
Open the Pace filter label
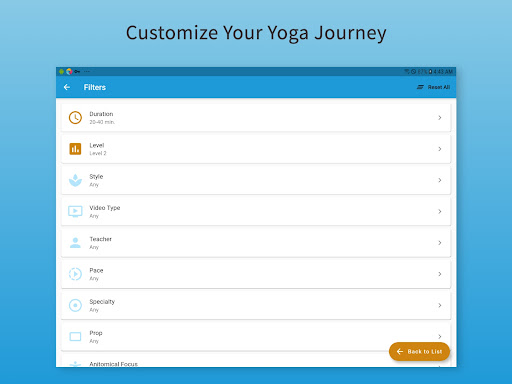pos(96,270)
